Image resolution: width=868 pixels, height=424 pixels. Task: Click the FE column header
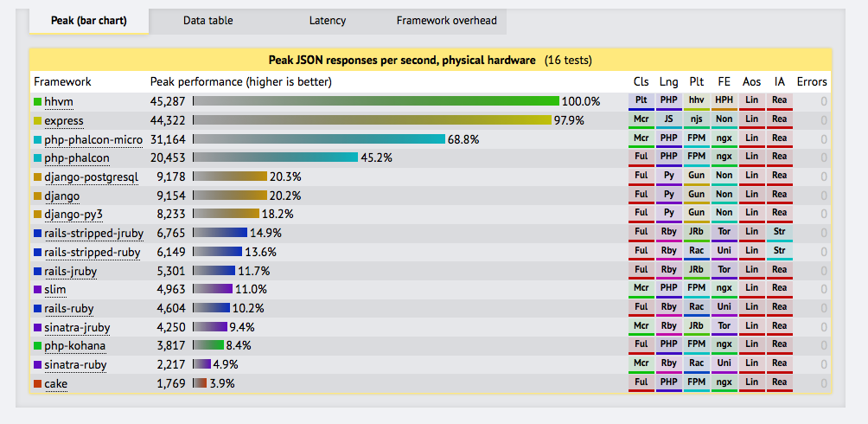724,82
